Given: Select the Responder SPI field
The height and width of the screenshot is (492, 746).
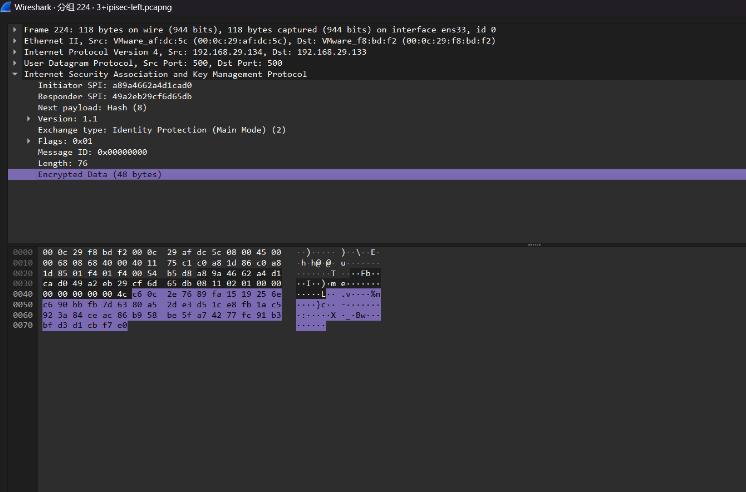Looking at the screenshot, I should click(115, 97).
